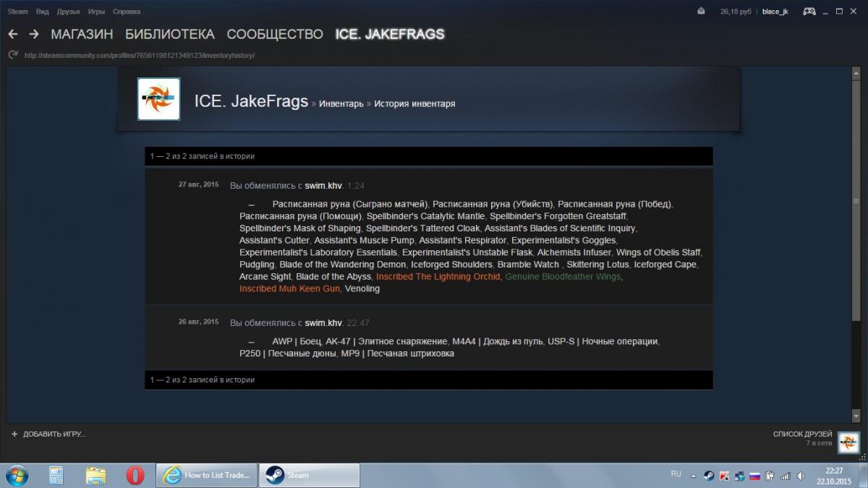Click the 27 авг, 2015 date
Screen dimensions: 868x488
[198, 184]
